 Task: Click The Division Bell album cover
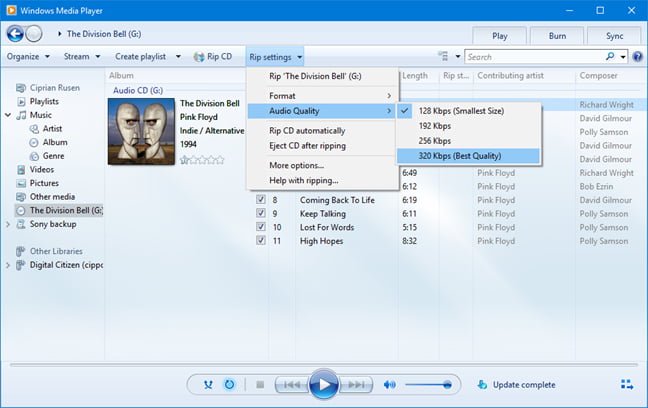point(141,131)
